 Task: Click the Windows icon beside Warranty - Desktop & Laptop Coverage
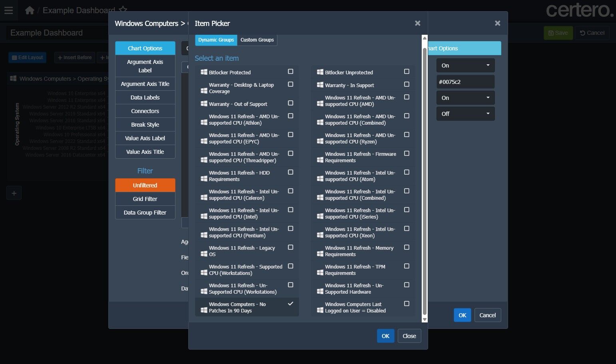[204, 91]
